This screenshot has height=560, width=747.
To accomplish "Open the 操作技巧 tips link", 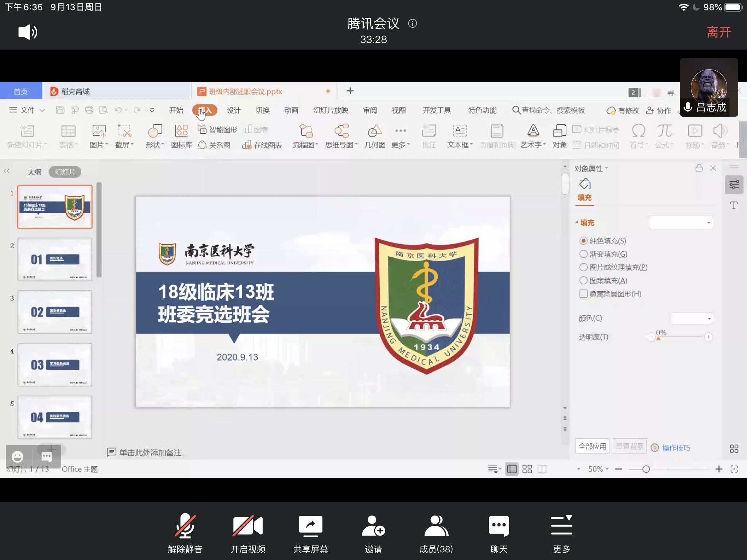I will click(676, 447).
